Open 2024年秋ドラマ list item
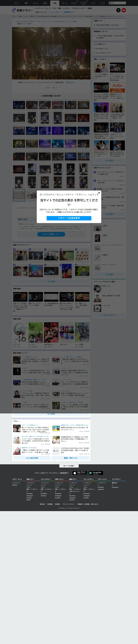 coord(102,49)
